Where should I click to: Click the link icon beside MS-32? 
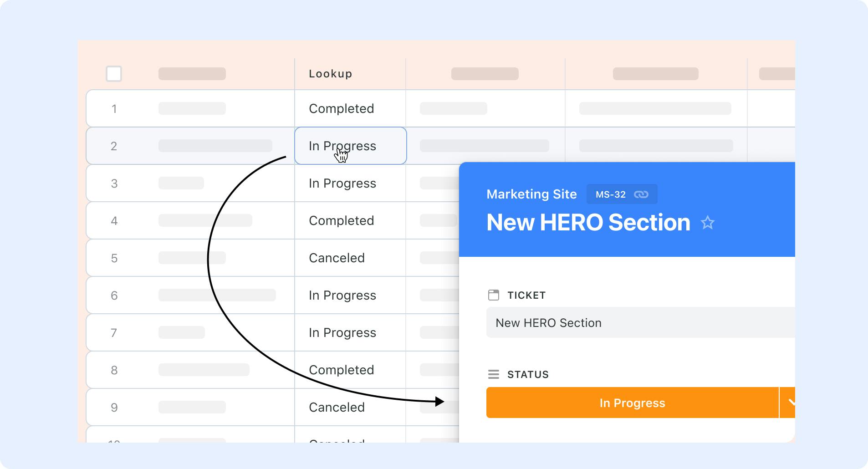tap(641, 194)
